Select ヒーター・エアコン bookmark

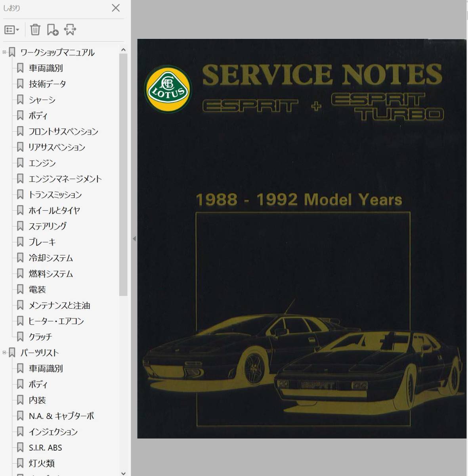pos(56,321)
